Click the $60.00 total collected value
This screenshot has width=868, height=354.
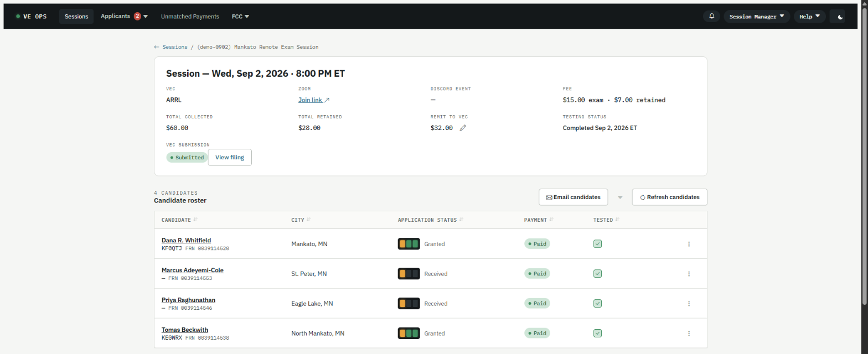[177, 128]
